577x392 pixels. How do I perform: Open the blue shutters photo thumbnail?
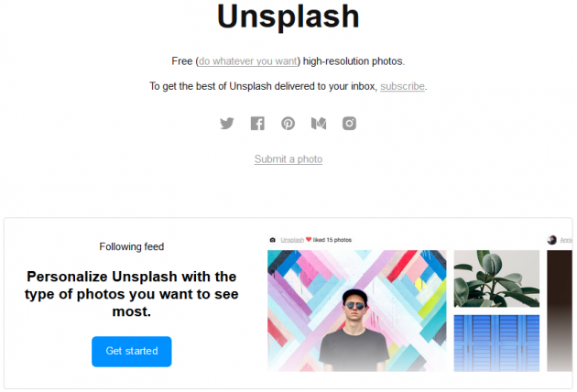pos(496,343)
